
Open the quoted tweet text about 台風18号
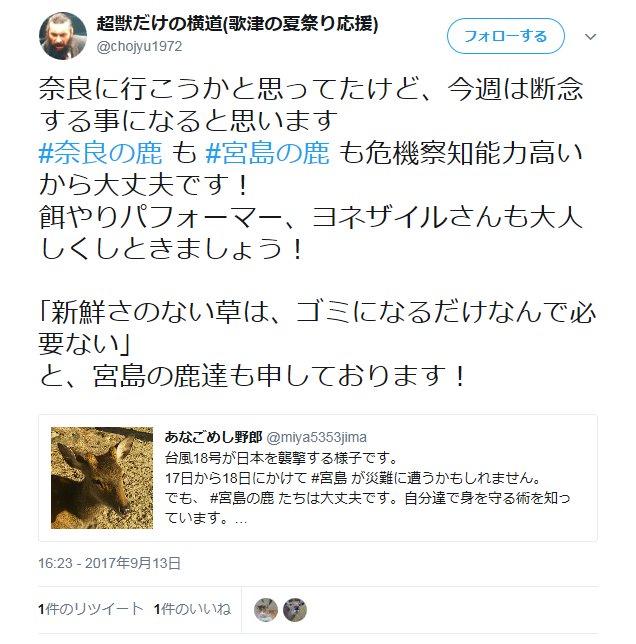point(367,488)
